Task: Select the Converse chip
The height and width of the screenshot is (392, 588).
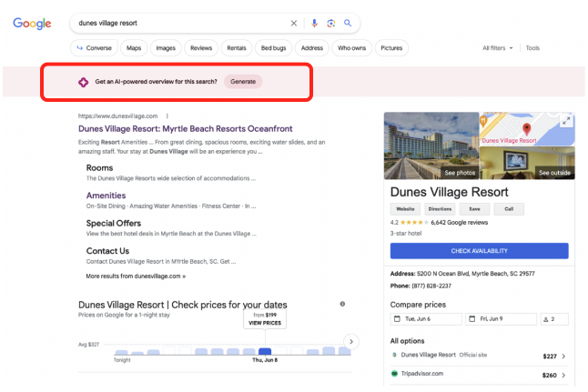Action: 94,48
